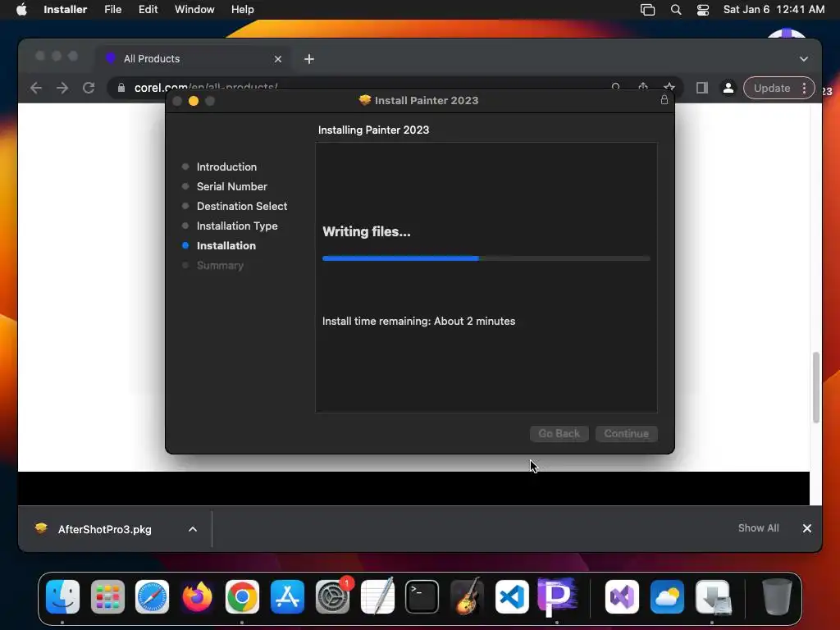Click the Writing files status text
Screen dimensions: 840x630
(367, 231)
